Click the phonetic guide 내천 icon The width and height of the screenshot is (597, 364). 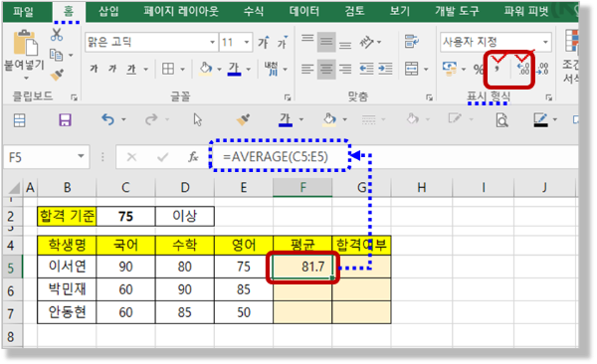click(x=271, y=69)
